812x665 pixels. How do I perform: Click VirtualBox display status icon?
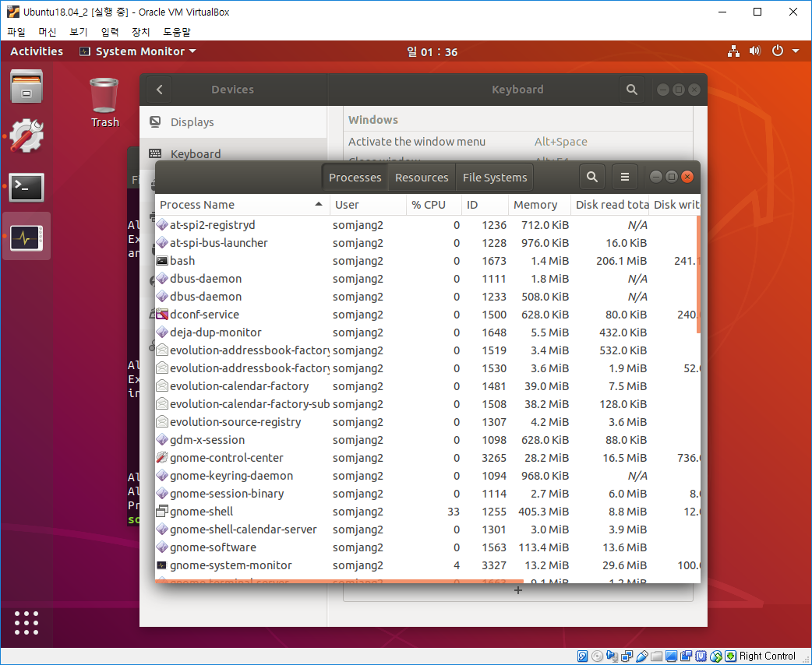(x=671, y=656)
